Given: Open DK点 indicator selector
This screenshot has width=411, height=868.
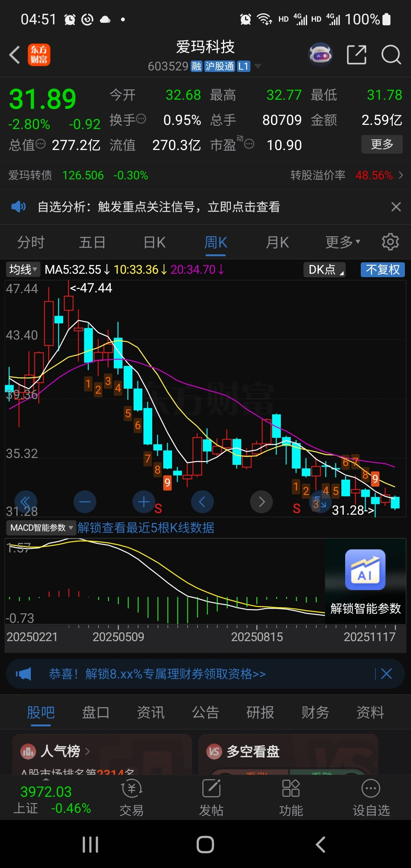Looking at the screenshot, I should [x=325, y=270].
